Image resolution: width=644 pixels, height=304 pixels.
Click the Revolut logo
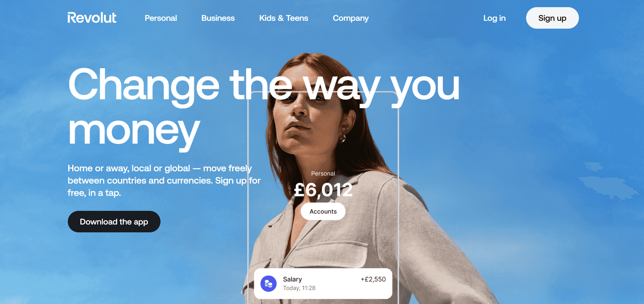(92, 18)
